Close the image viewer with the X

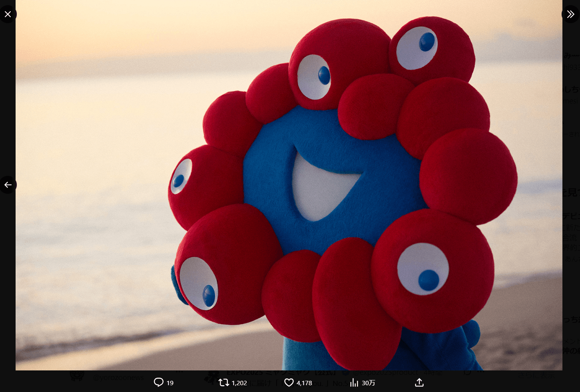click(x=8, y=14)
